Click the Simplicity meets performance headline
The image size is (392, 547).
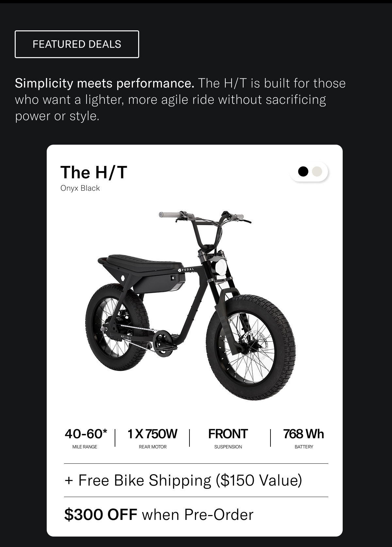point(105,83)
